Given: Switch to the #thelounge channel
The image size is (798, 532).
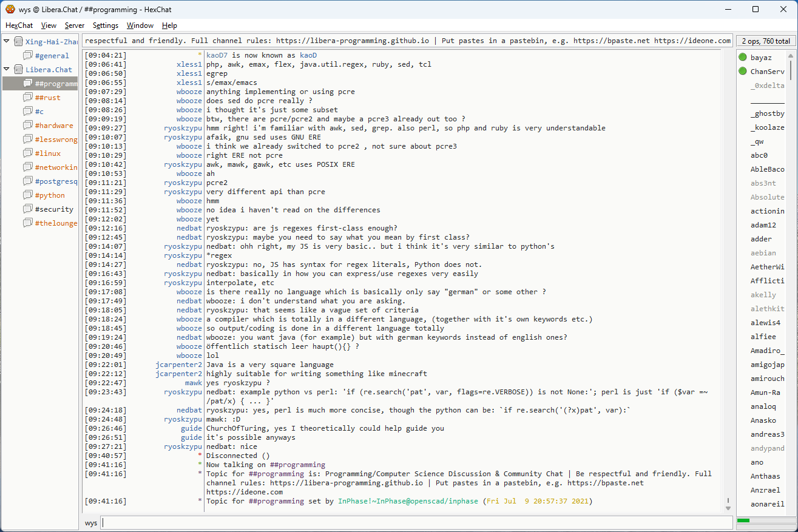Looking at the screenshot, I should (x=56, y=223).
